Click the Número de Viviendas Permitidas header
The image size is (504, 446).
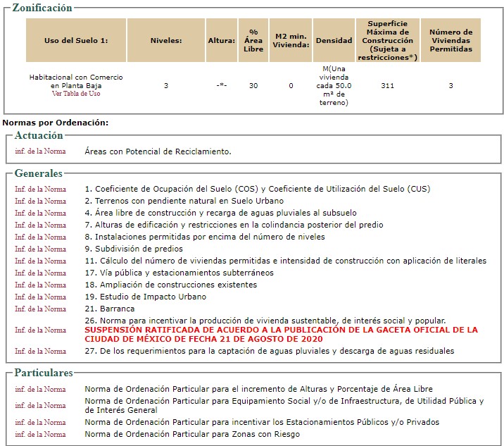451,40
